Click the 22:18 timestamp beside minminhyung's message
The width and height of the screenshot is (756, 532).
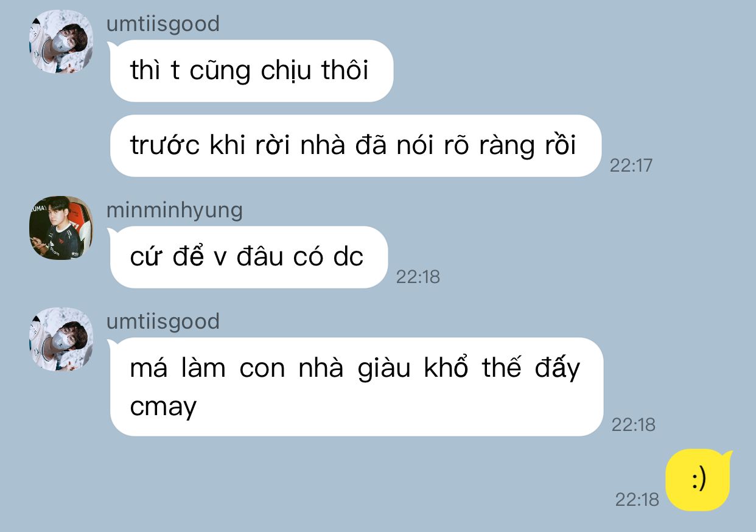(418, 276)
